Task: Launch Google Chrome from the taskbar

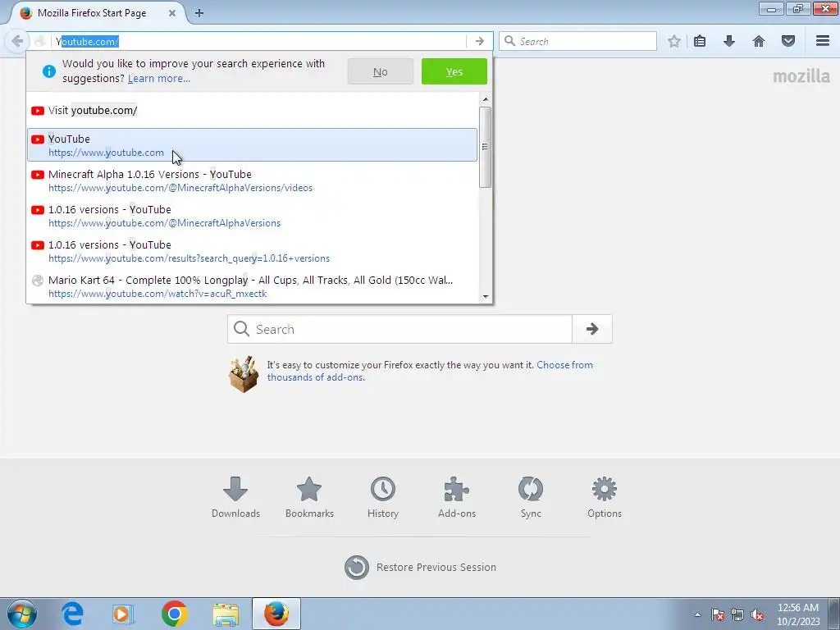Action: pyautogui.click(x=174, y=614)
